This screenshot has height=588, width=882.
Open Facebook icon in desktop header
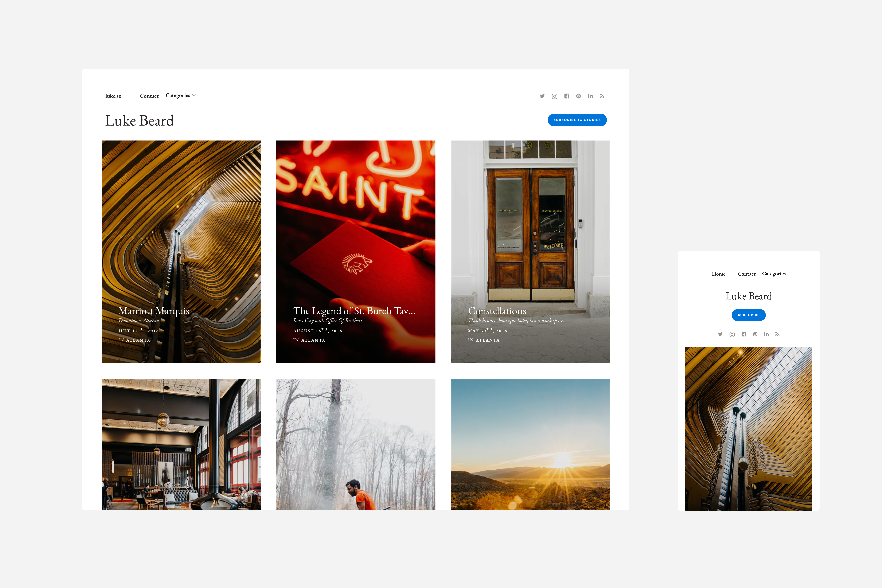pyautogui.click(x=567, y=96)
